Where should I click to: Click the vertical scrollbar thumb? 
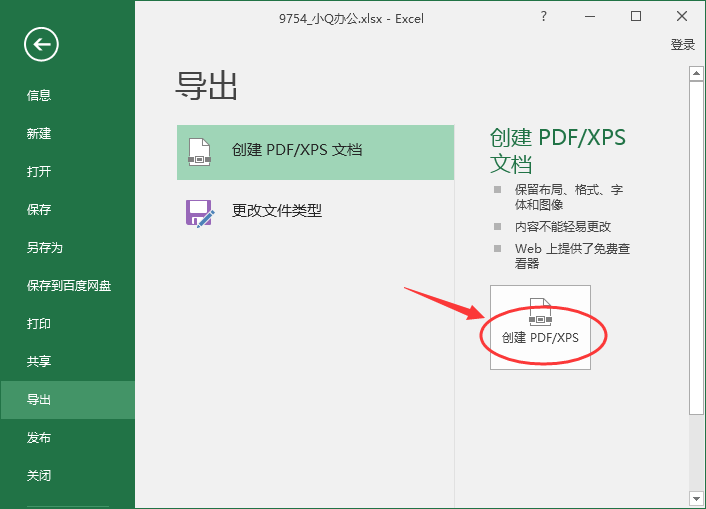pos(696,248)
